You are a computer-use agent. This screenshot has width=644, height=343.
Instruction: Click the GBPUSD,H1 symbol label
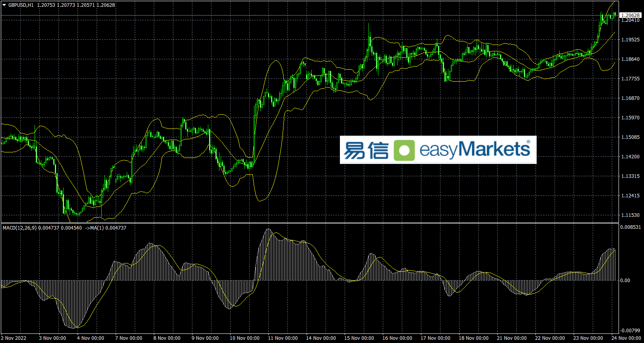21,5
